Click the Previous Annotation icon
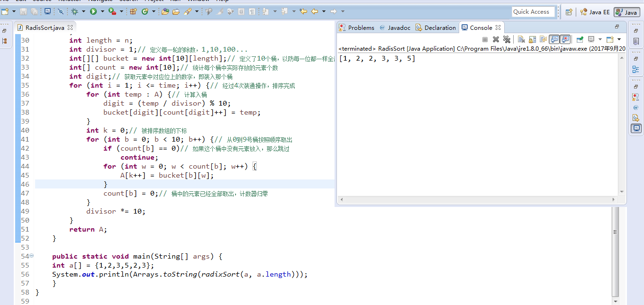The image size is (644, 305). (x=284, y=11)
